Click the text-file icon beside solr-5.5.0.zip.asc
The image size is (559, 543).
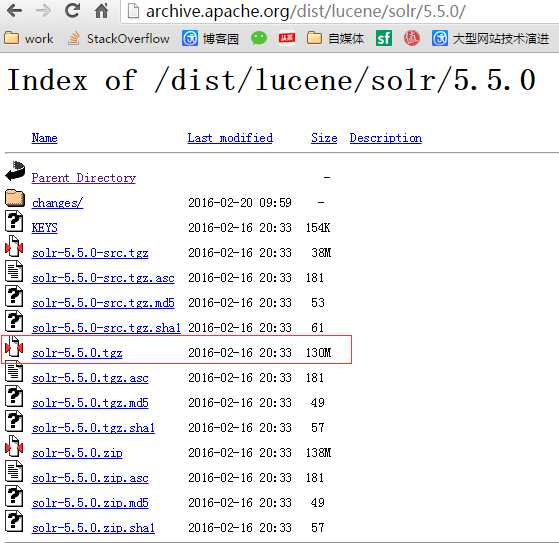click(x=14, y=471)
